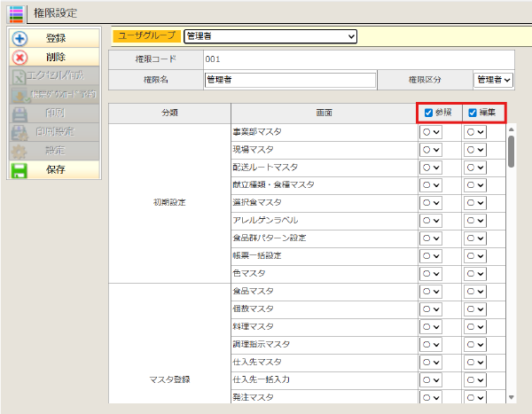Open the ユーザグループ dropdown
Image resolution: width=532 pixels, height=414 pixels.
(270, 36)
